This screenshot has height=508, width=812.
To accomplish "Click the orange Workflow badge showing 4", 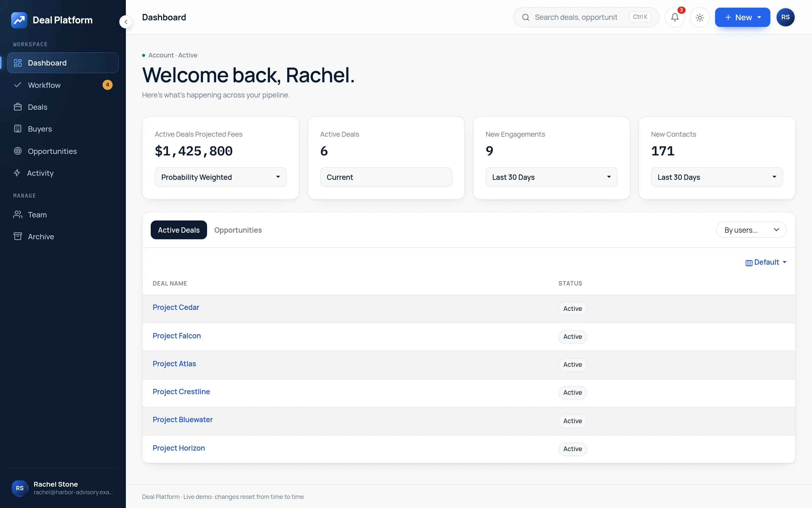I will click(107, 85).
